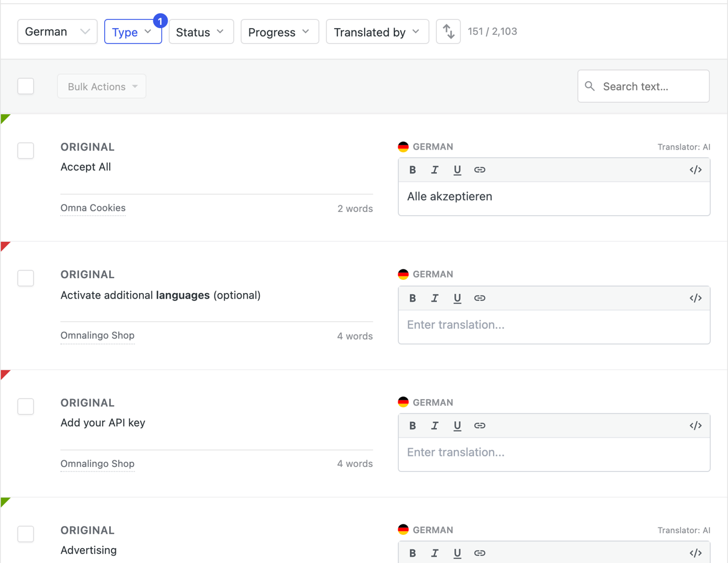Click translation field for Activate additional languages
728x563 pixels.
(554, 326)
